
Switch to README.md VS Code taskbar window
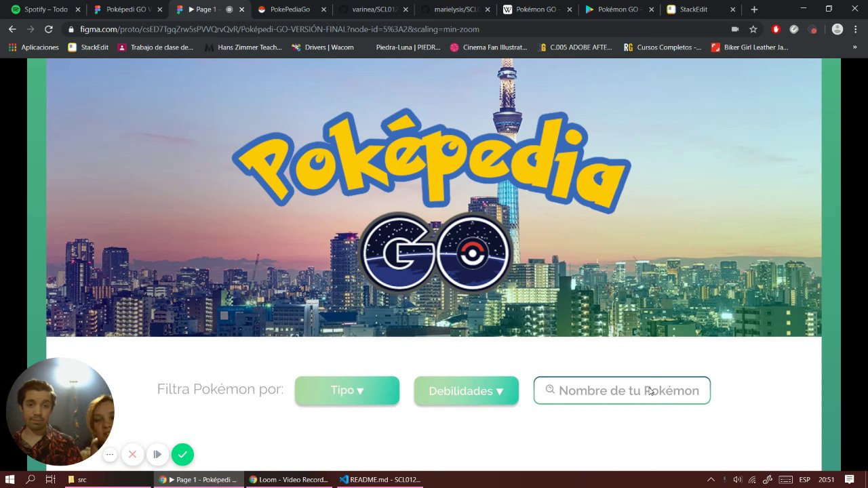tap(380, 479)
